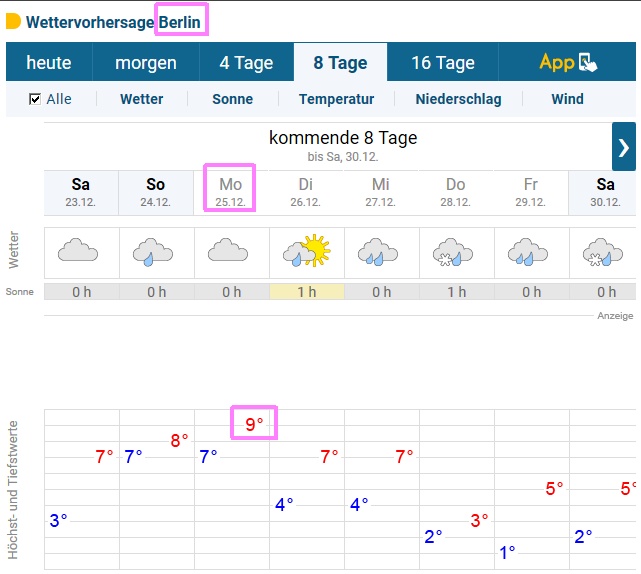Screen dimensions: 641x574
Task: Choose the Wind filter
Action: click(567, 99)
